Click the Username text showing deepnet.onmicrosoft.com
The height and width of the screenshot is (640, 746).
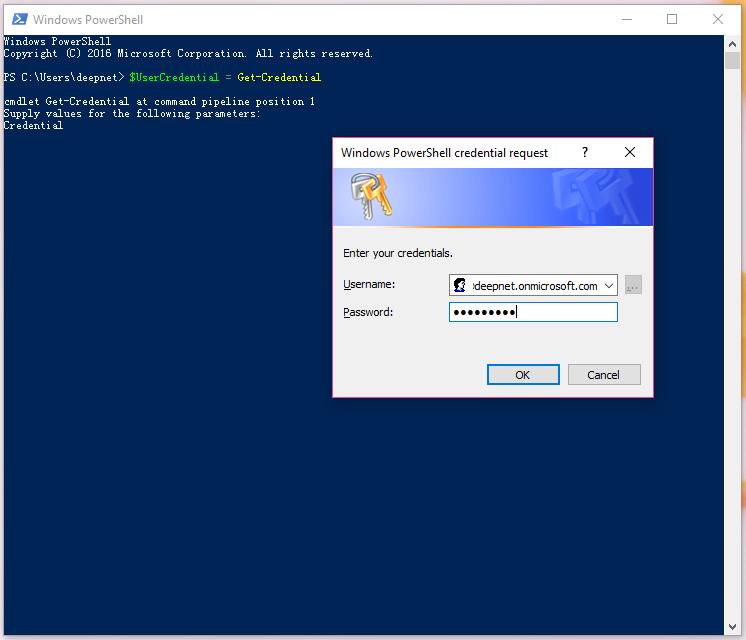click(534, 286)
